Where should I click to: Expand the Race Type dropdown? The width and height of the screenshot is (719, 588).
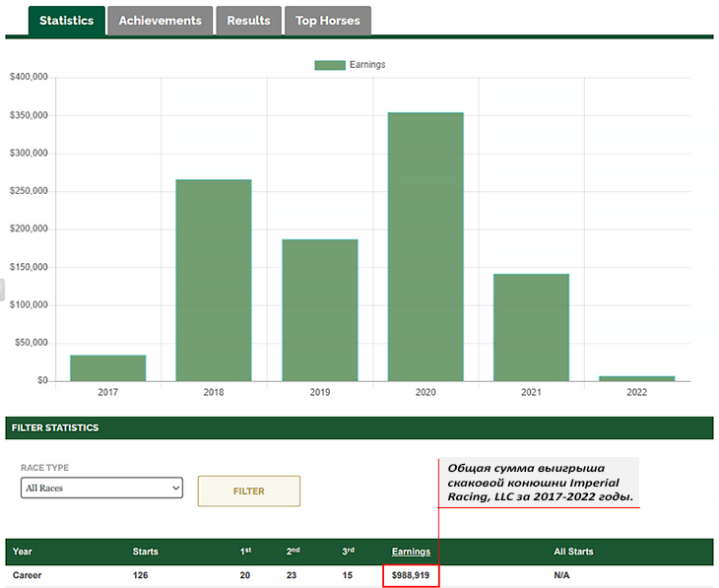(x=101, y=488)
